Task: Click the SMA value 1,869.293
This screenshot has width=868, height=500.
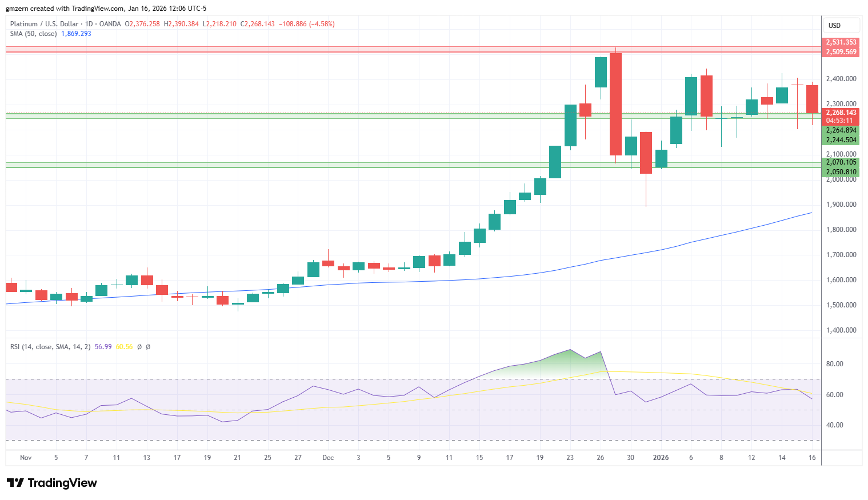Action: 76,34
